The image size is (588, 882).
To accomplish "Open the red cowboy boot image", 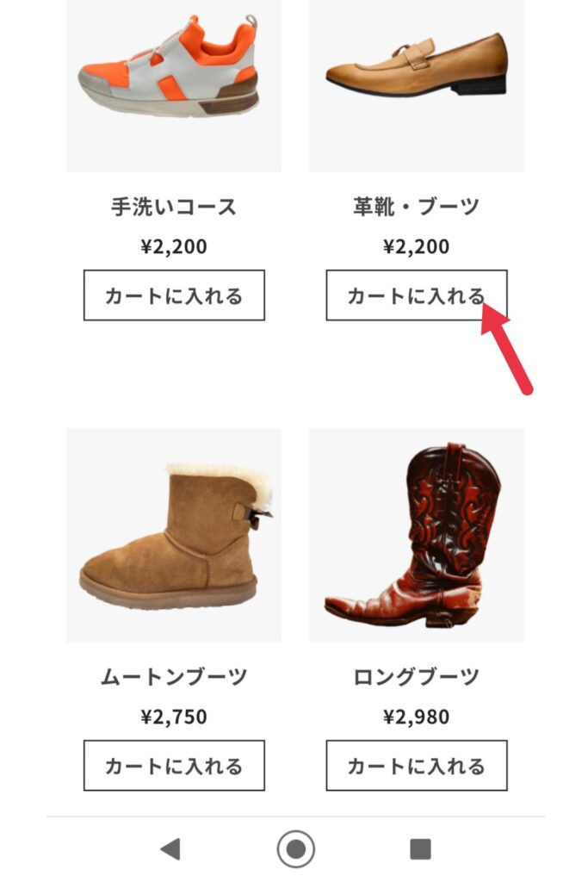I will pyautogui.click(x=417, y=536).
